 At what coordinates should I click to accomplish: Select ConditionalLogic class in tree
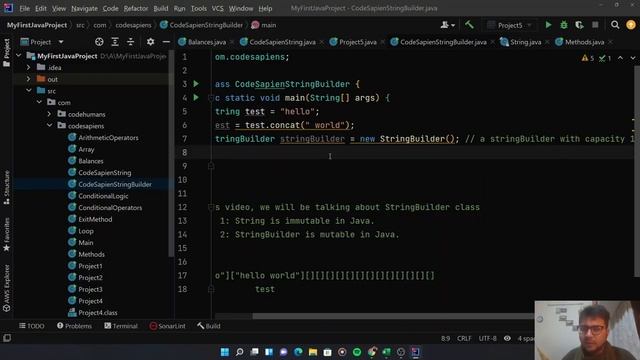[x=103, y=196]
